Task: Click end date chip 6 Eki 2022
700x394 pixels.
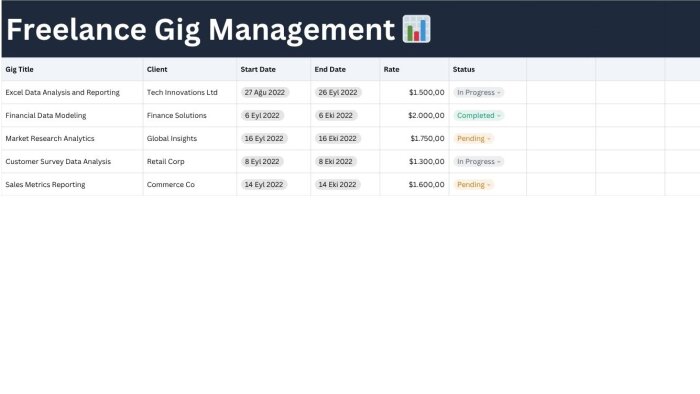Action: pyautogui.click(x=336, y=116)
